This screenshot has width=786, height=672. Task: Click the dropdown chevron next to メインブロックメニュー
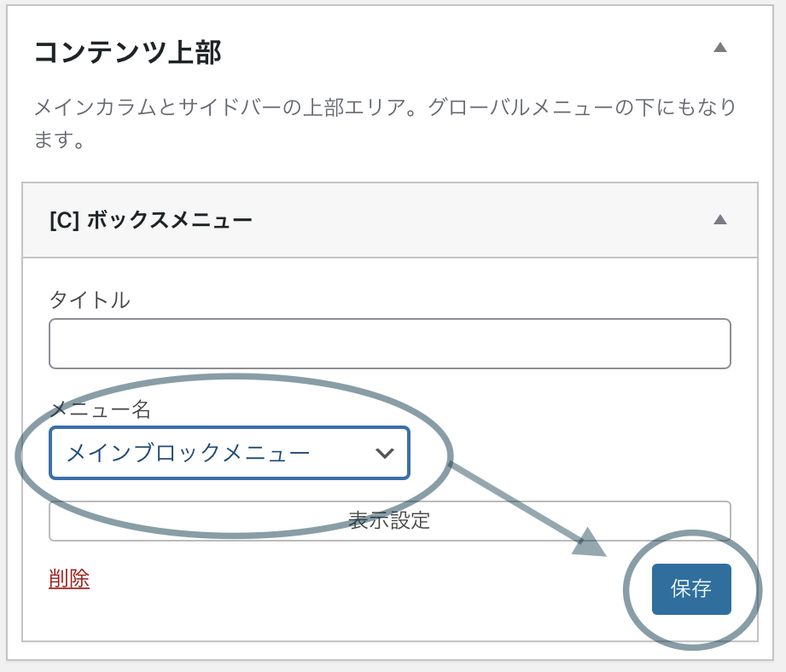point(386,454)
